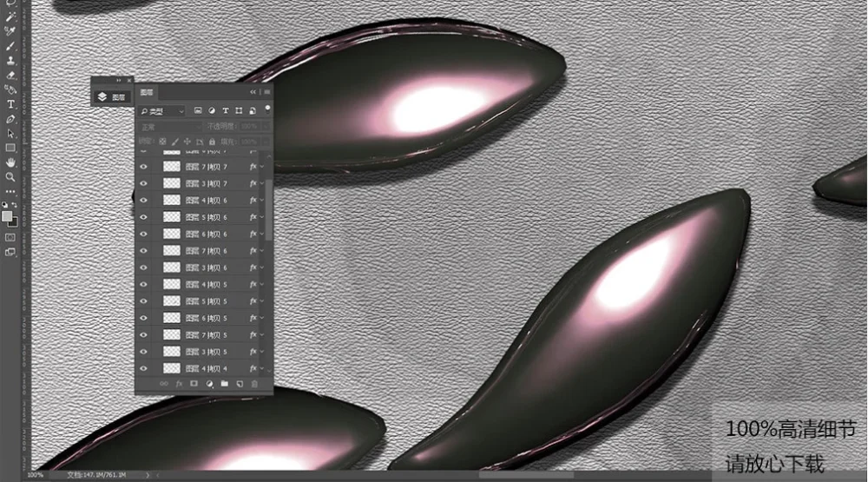Screen dimensions: 868x482
Task: Hide layer 图层 7 拷贝 7
Action: [144, 167]
